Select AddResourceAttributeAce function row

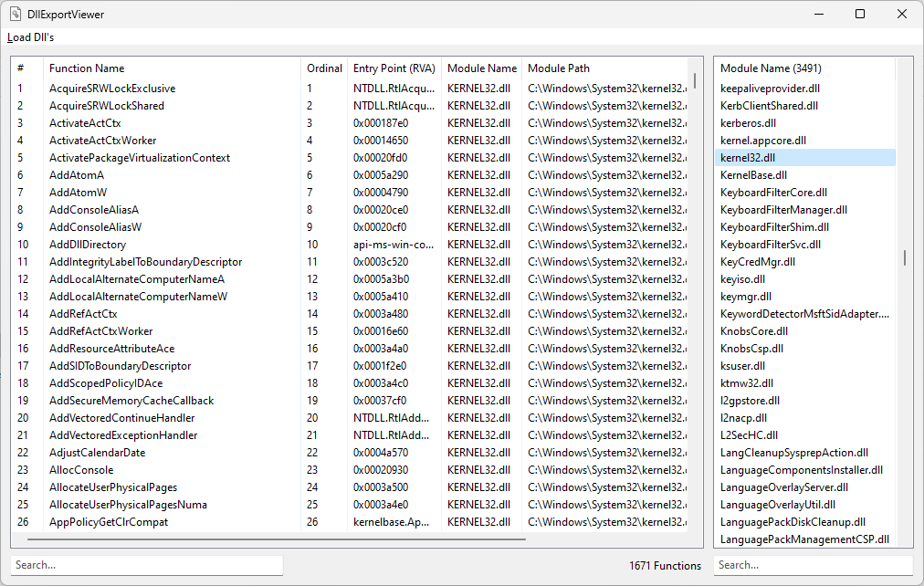click(350, 349)
